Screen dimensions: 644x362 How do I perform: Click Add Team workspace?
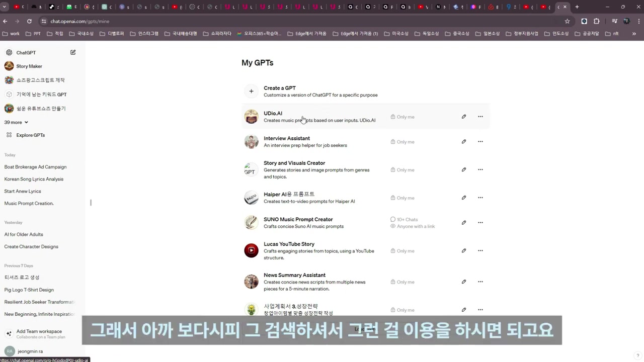pos(39,334)
